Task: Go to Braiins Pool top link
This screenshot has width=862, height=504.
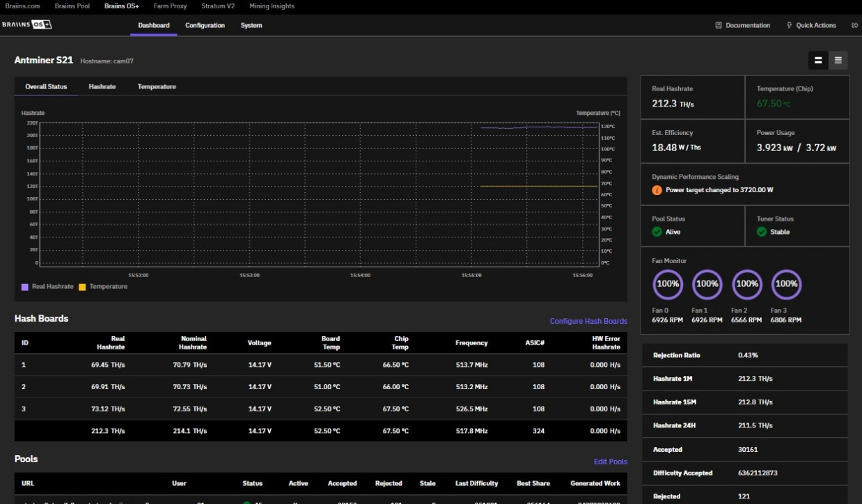Action: pyautogui.click(x=72, y=6)
